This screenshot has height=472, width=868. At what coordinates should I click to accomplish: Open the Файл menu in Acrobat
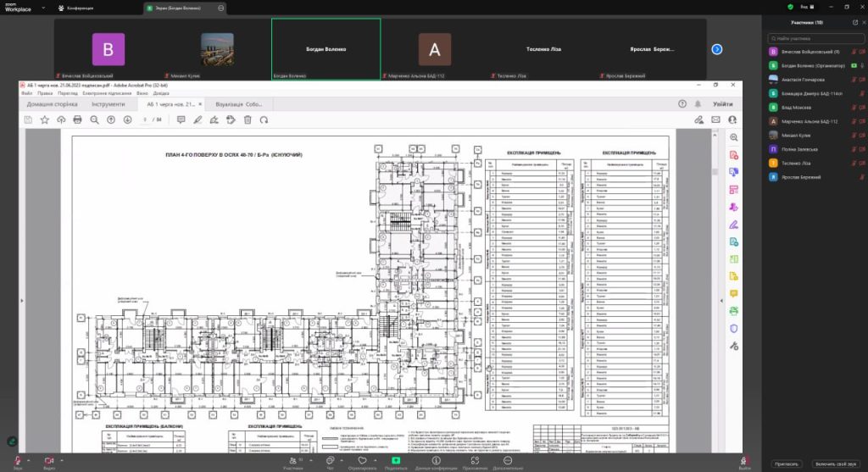coord(27,92)
